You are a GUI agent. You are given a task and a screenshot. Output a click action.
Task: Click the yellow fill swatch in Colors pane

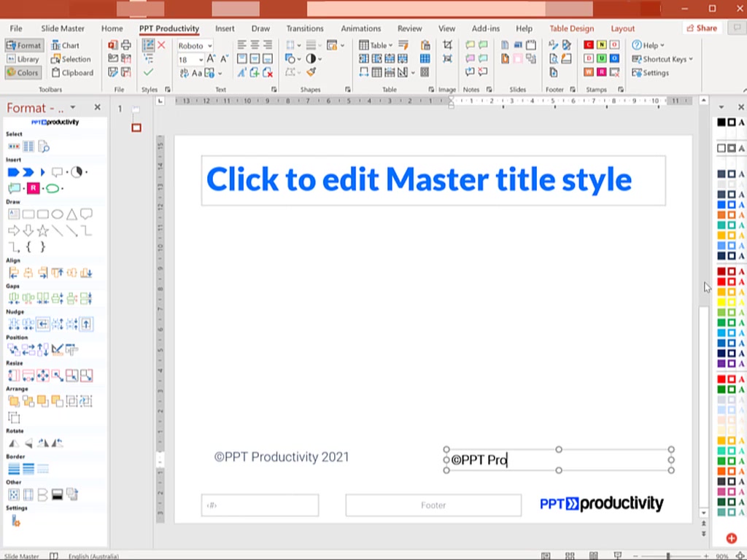pyautogui.click(x=721, y=302)
